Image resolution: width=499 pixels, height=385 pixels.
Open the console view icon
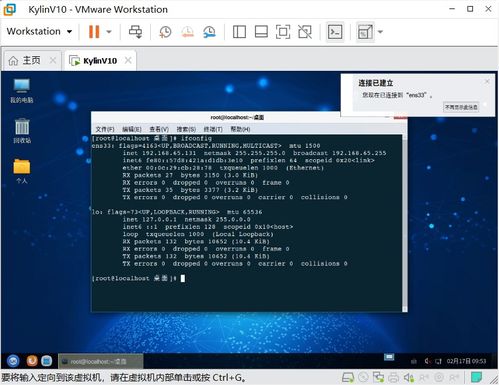(x=335, y=32)
